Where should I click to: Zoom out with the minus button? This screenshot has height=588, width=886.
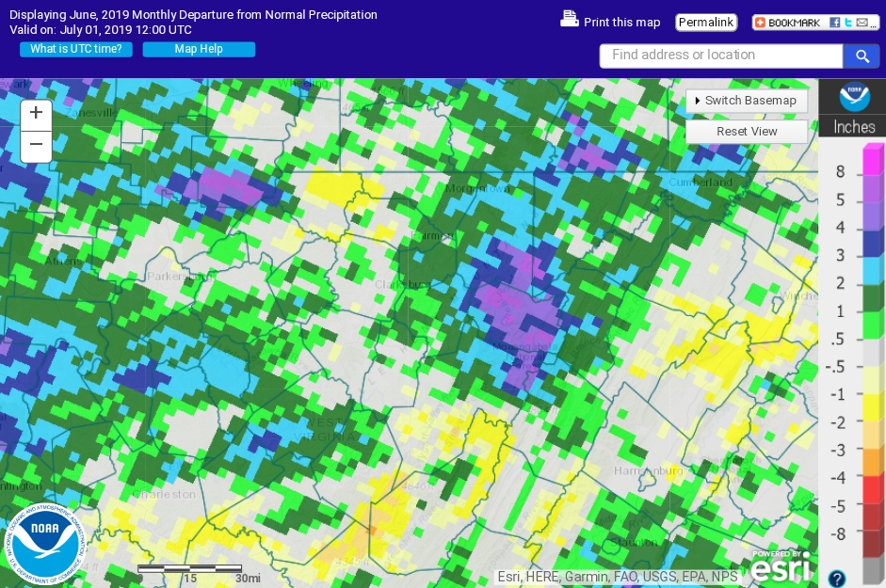(x=36, y=145)
